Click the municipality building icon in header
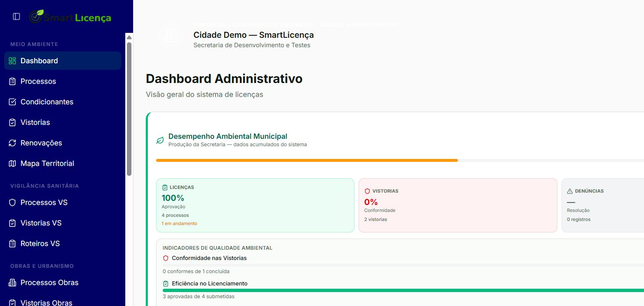 [x=171, y=35]
